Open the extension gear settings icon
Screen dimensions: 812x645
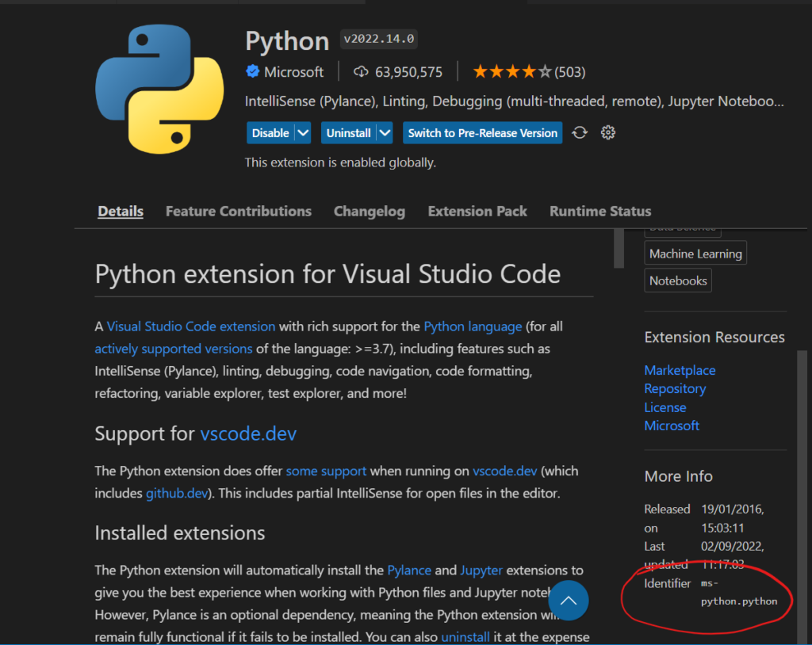(x=608, y=132)
